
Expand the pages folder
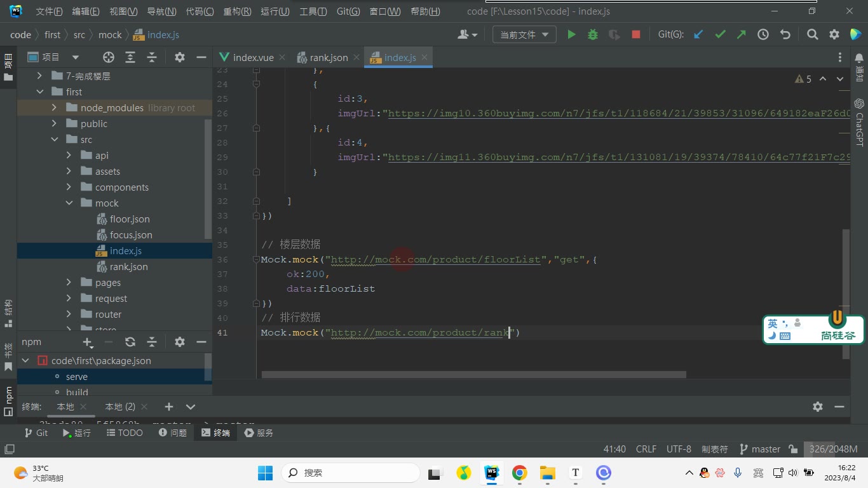point(69,283)
